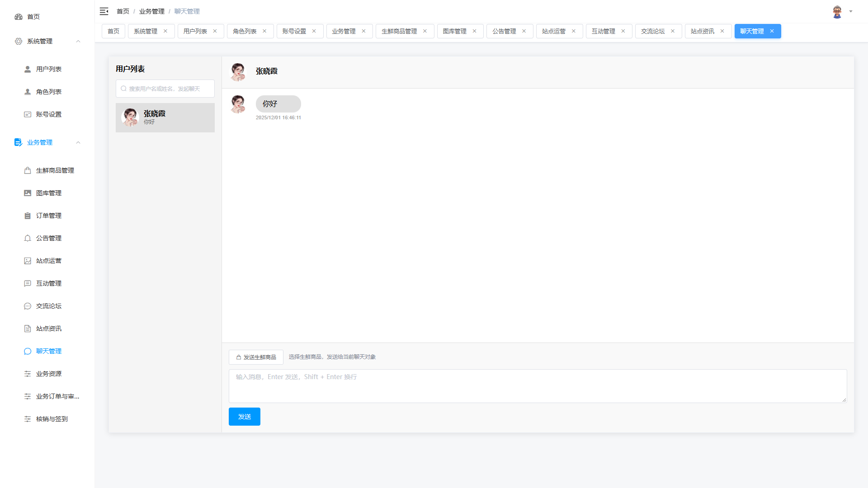Open the 首页 tab
This screenshot has height=488, width=868.
[x=113, y=31]
